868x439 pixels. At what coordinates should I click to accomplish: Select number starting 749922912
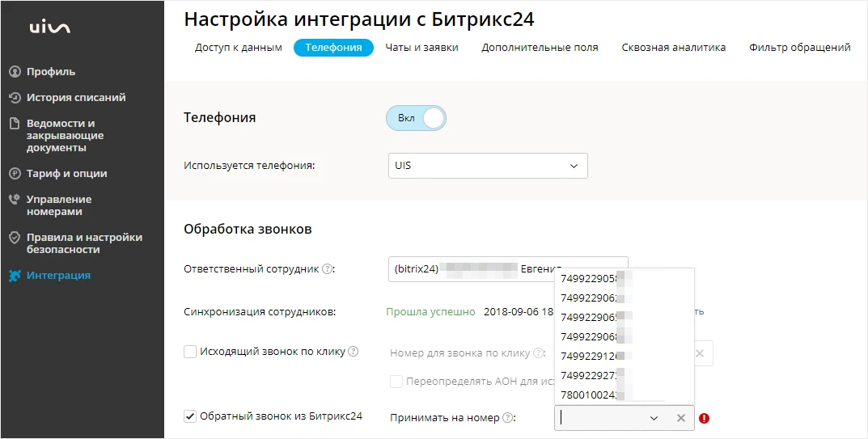[x=624, y=356]
